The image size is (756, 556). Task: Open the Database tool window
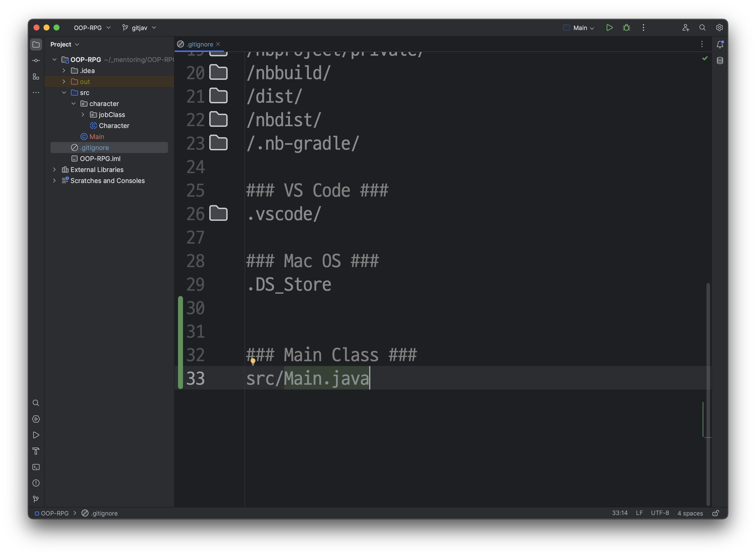[x=720, y=60]
